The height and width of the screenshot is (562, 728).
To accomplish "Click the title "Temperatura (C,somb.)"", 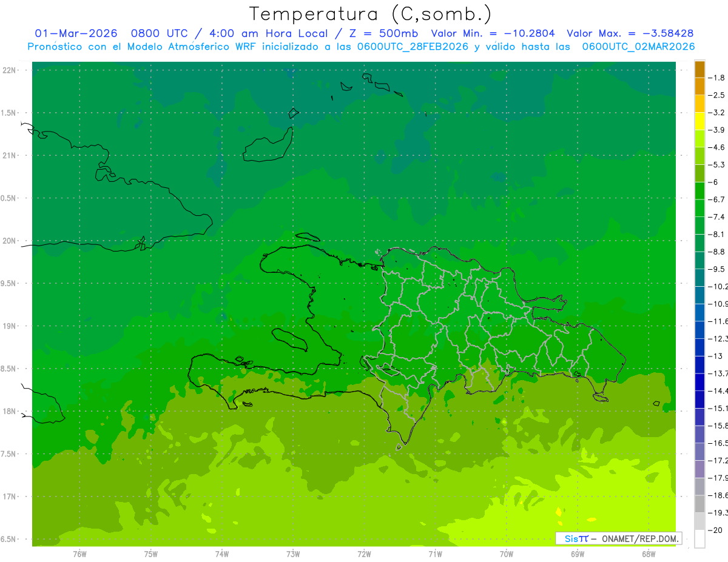I will [371, 14].
